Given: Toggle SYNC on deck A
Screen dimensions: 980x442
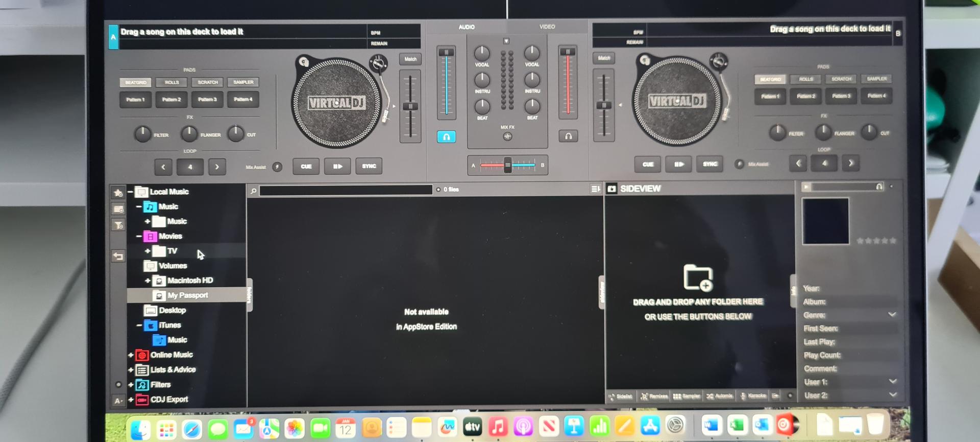Looking at the screenshot, I should tap(369, 166).
